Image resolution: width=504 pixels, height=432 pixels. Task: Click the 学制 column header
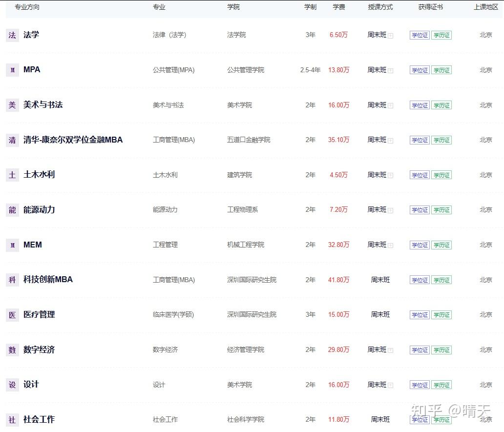pyautogui.click(x=311, y=7)
